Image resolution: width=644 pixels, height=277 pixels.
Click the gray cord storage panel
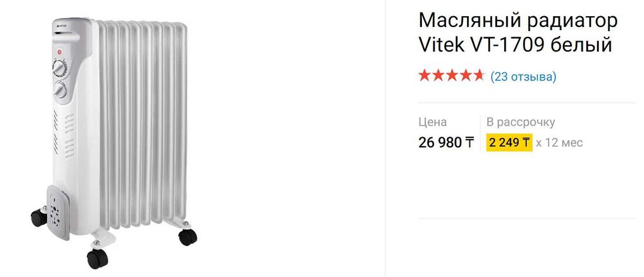click(57, 212)
